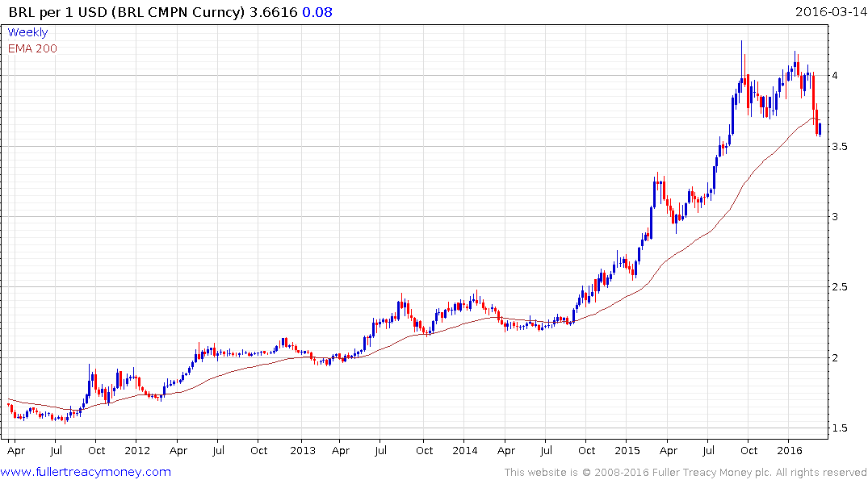This screenshot has height=484, width=868.
Task: Click the 2014 x-axis label
Action: (465, 450)
